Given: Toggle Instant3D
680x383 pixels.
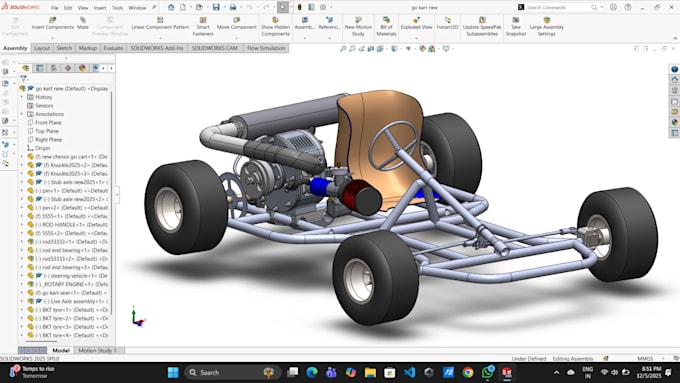Looking at the screenshot, I should coord(447,23).
